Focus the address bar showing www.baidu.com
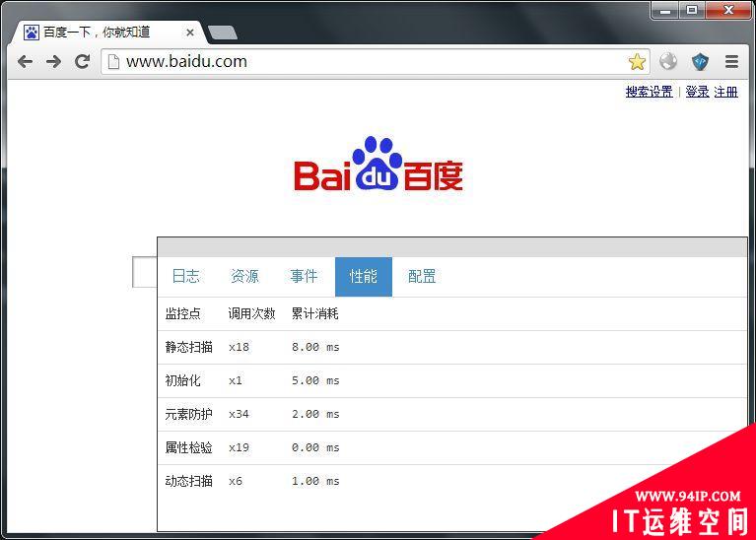This screenshot has width=756, height=540. pyautogui.click(x=376, y=62)
